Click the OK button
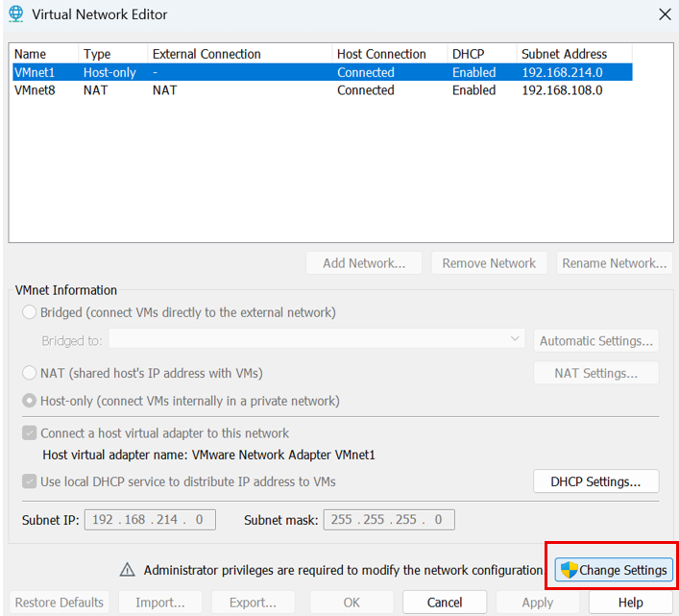This screenshot has height=616, width=679. (352, 603)
